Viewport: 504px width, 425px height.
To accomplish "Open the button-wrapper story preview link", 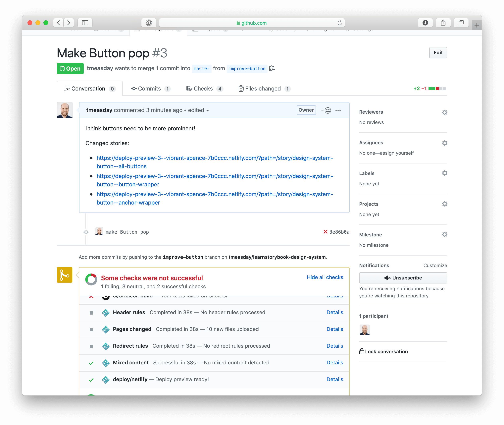I will click(x=215, y=180).
